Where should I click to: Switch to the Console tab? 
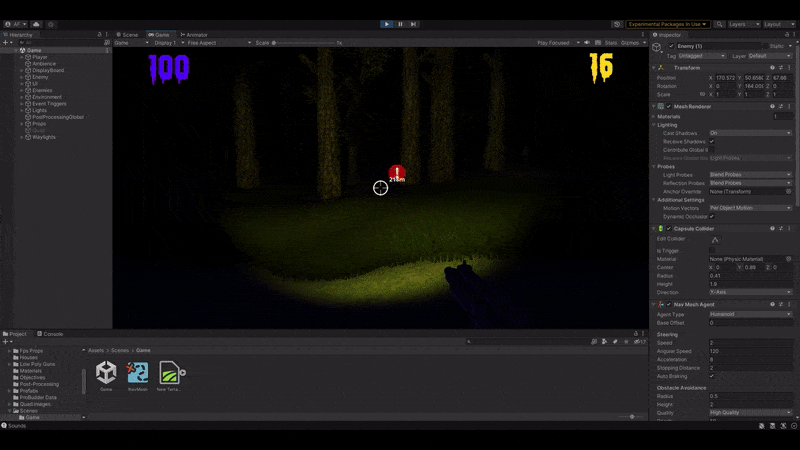50,334
